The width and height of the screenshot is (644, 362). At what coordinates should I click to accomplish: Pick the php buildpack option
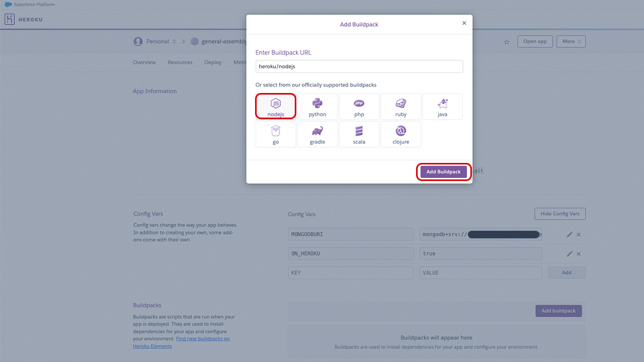click(x=359, y=107)
